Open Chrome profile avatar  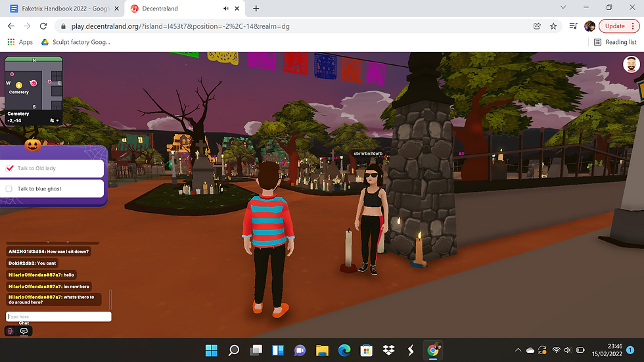[x=590, y=26]
